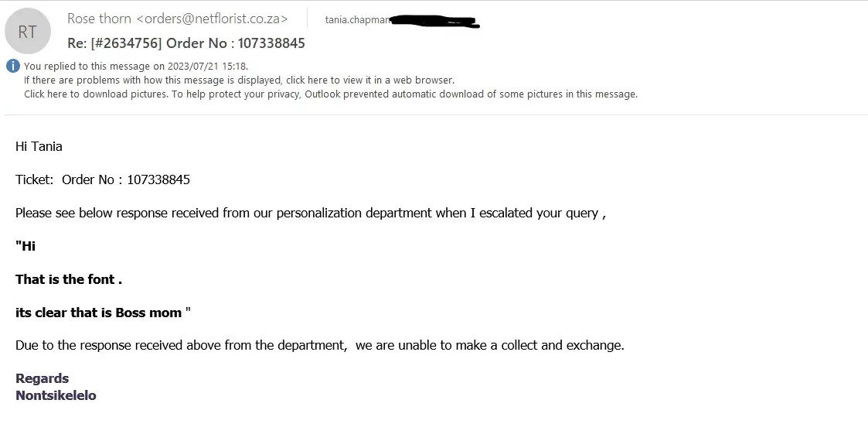
Task: Click the 'Ticket: Order No : 107338845' body line
Action: click(x=103, y=179)
